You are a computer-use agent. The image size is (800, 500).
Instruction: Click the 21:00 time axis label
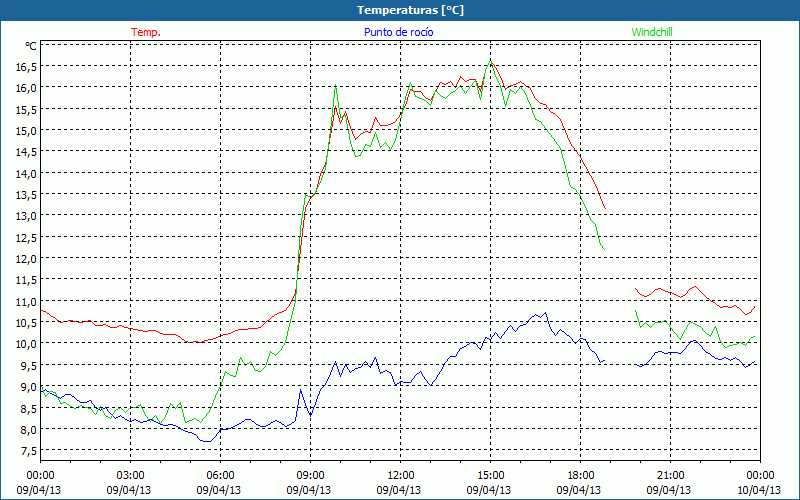[670, 475]
